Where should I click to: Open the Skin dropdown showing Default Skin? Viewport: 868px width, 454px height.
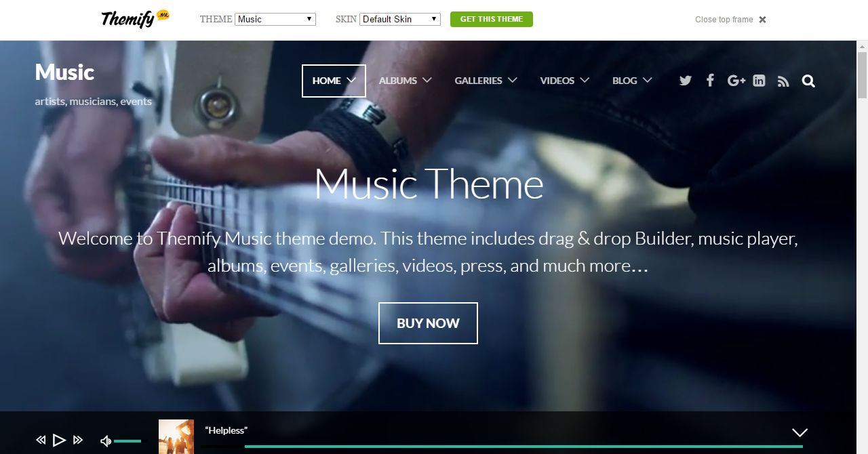(x=400, y=19)
